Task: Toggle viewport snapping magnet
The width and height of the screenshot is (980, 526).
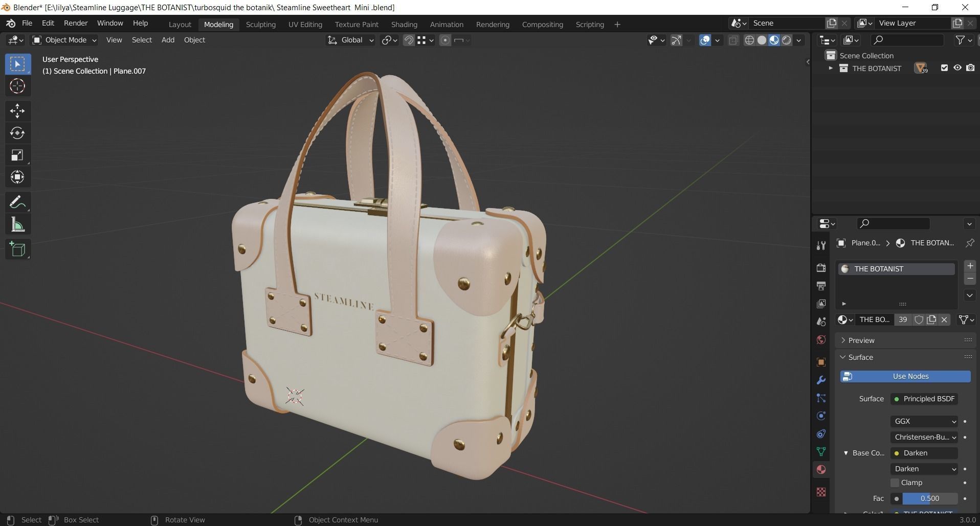Action: coord(408,40)
